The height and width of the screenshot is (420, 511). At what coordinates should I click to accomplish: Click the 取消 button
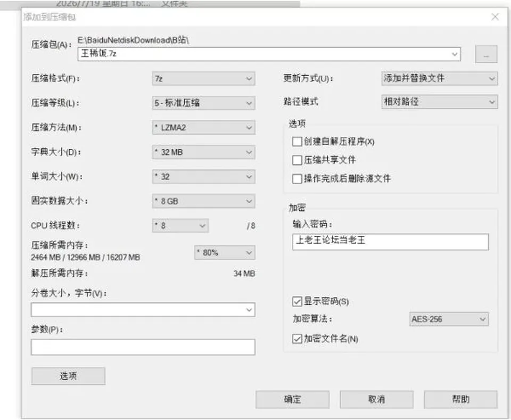pyautogui.click(x=376, y=399)
